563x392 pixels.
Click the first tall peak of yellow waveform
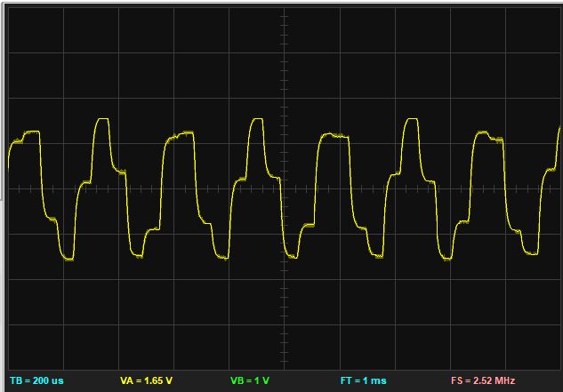click(x=103, y=119)
